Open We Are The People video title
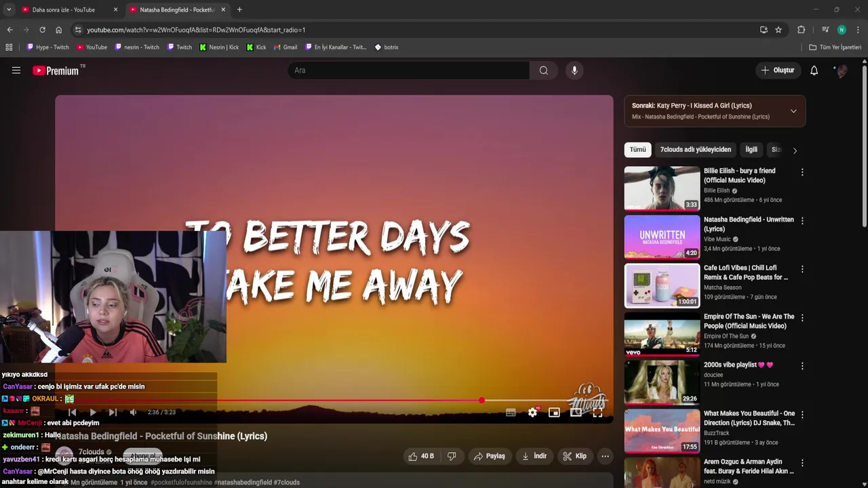Screen dimensions: 868x488 (x=749, y=321)
